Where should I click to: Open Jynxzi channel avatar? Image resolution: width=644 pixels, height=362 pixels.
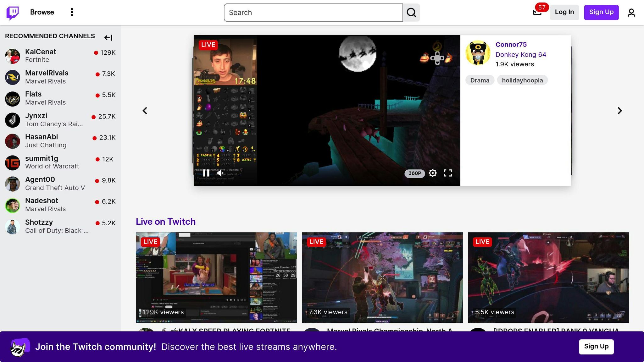[13, 120]
